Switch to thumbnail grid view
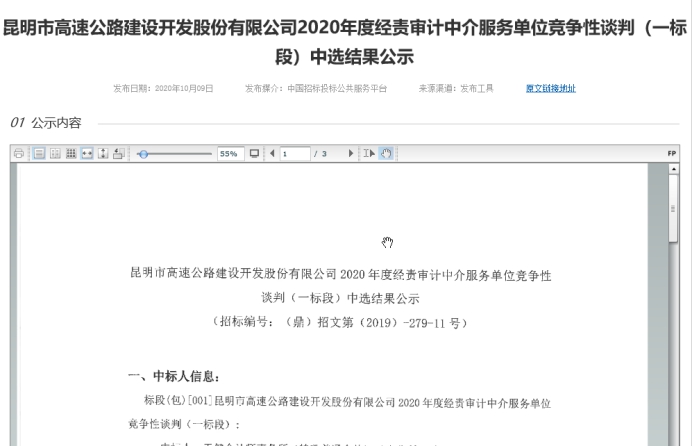693x446 pixels. [71, 154]
